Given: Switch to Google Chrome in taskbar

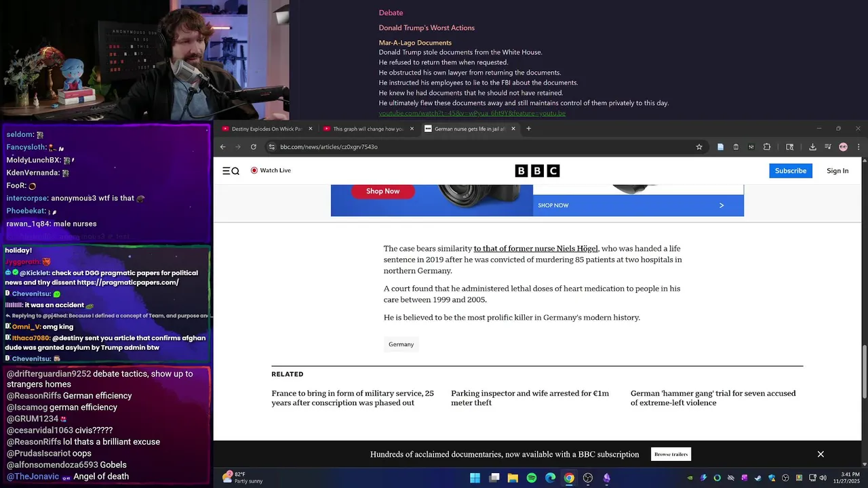Looking at the screenshot, I should (x=569, y=478).
